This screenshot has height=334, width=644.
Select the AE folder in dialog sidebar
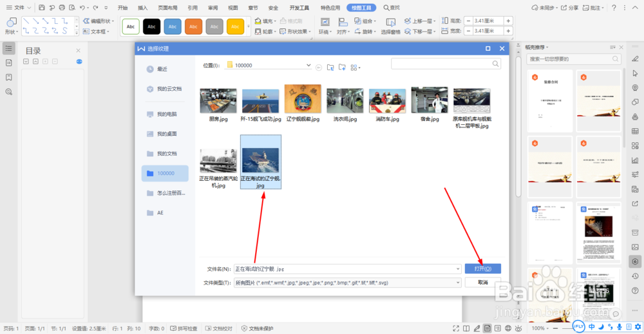pyautogui.click(x=165, y=212)
